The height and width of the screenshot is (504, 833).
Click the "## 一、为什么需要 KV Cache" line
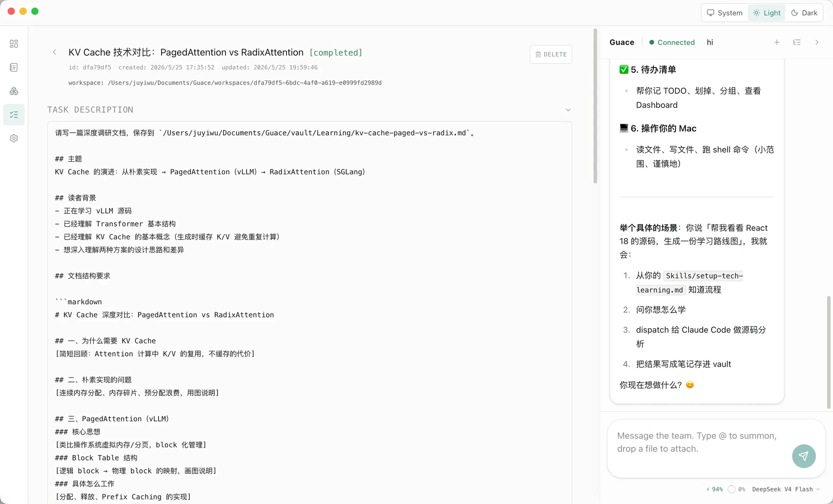(106, 341)
